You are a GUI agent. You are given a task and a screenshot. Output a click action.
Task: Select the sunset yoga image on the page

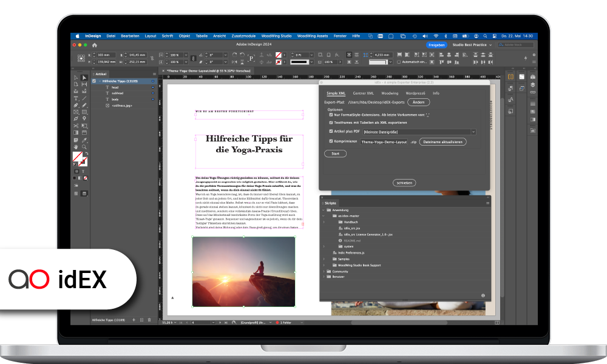click(x=243, y=272)
